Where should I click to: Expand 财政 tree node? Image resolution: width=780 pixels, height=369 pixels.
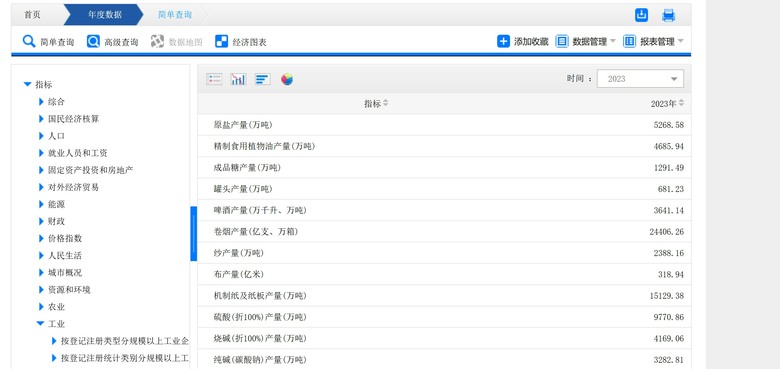(x=41, y=221)
